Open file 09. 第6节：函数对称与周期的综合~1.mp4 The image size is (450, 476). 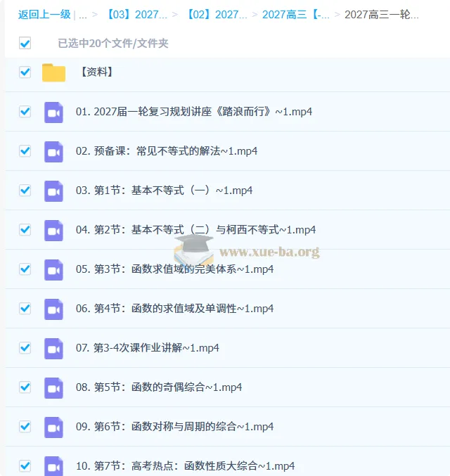175,427
